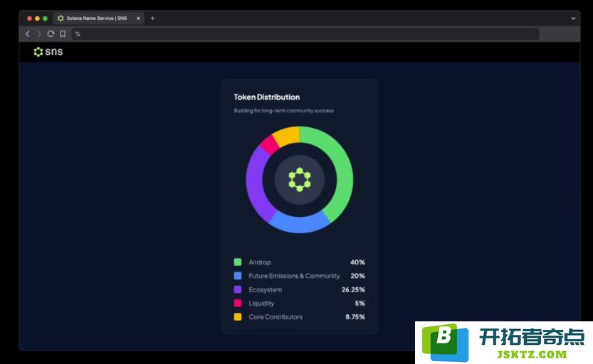Select the Solana Name Service | SNS tab
593x364 pixels.
coord(99,18)
